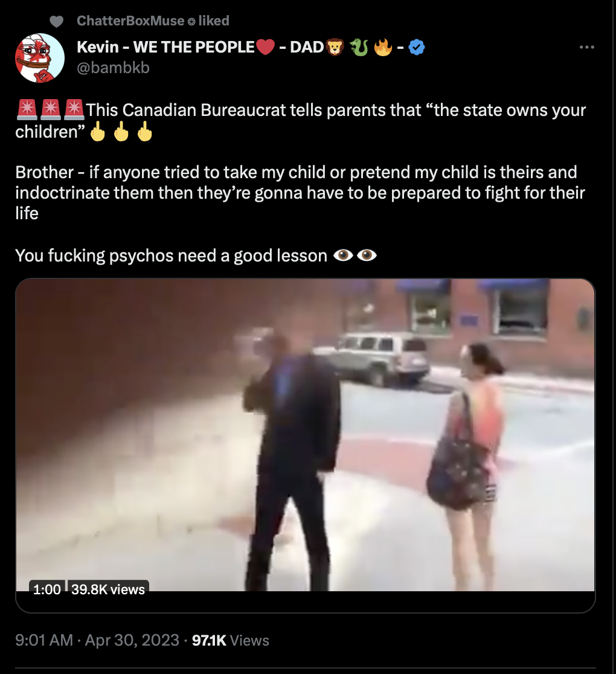Click the red heart emoji in name

point(265,47)
